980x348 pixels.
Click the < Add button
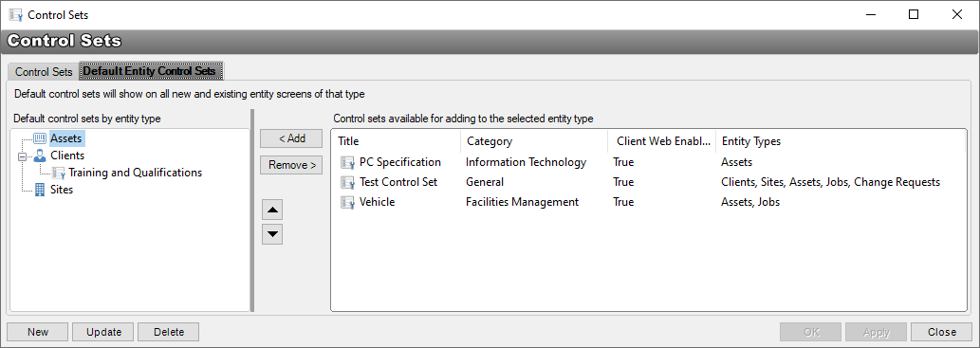click(292, 138)
